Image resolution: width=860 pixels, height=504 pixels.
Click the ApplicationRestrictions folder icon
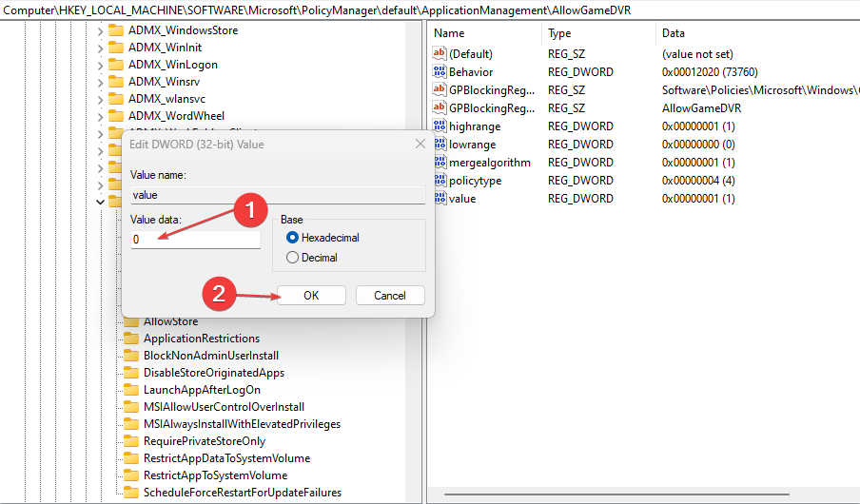tap(131, 338)
